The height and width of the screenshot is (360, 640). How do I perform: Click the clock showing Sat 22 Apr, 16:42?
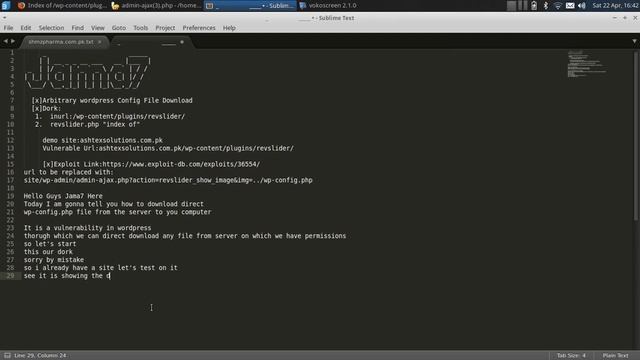[615, 5]
